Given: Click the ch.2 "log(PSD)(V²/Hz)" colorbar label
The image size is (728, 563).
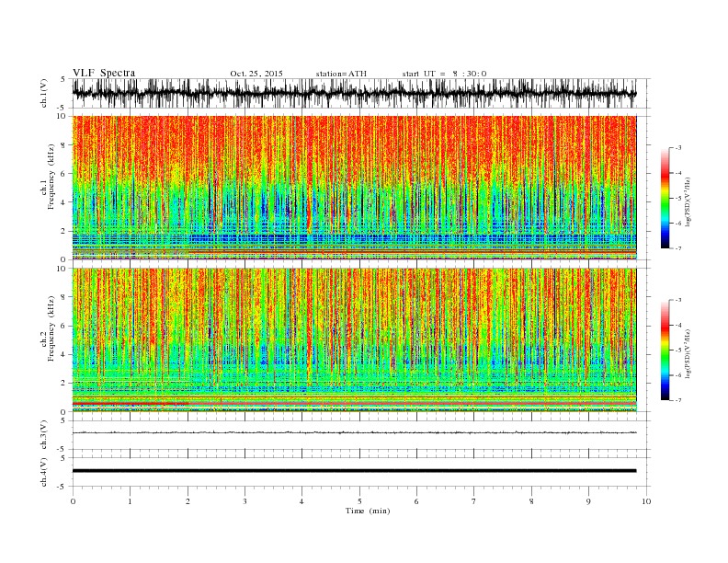Looking at the screenshot, I should [x=688, y=353].
